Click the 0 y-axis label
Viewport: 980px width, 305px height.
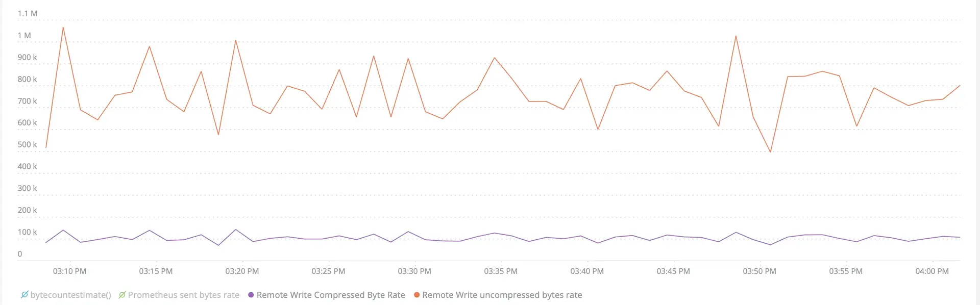[x=20, y=254]
